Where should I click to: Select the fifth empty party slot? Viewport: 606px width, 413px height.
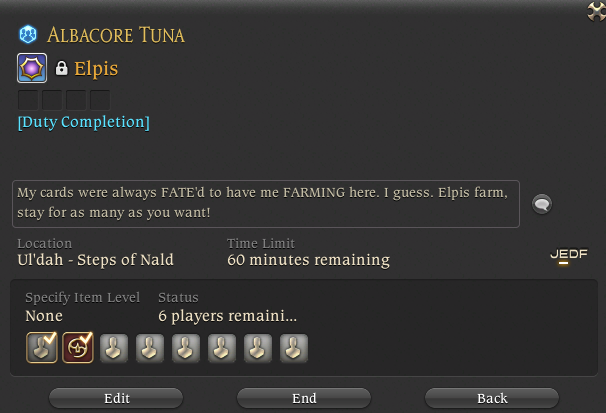click(186, 348)
